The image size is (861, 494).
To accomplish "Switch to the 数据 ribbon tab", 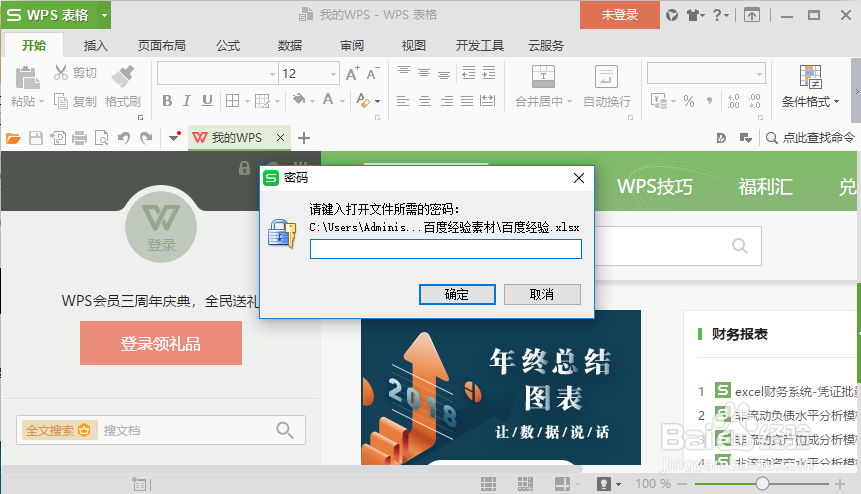I will pyautogui.click(x=290, y=46).
